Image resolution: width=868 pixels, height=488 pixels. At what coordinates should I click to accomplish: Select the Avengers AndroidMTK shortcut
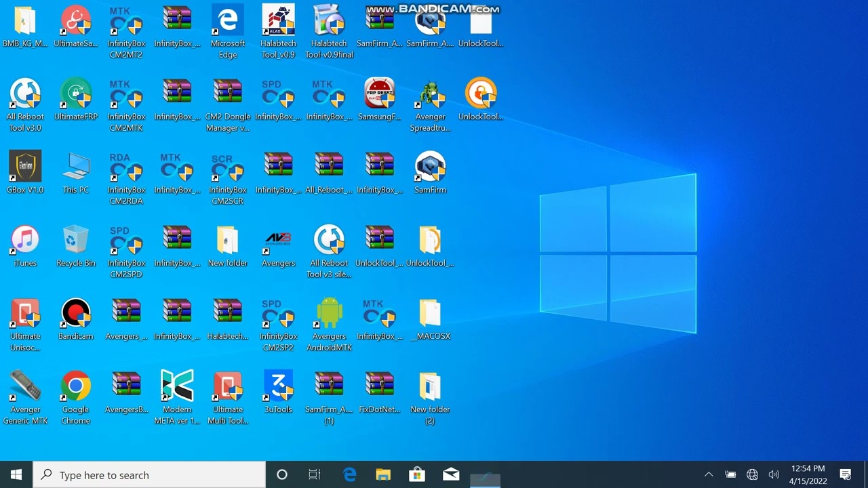[329, 313]
